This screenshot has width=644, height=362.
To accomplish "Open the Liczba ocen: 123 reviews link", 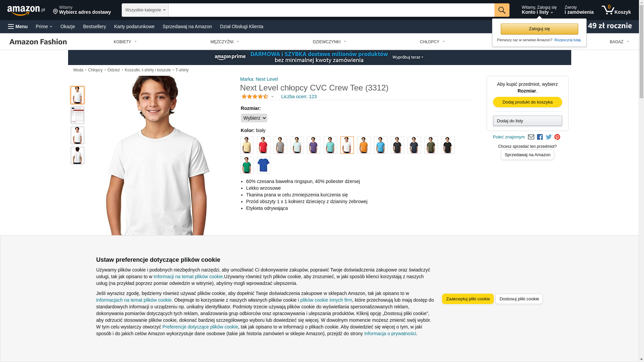I will [299, 97].
